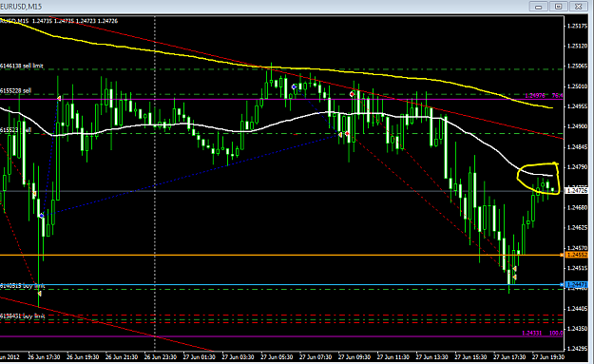Click price scale value 1.24680

[x=577, y=207]
